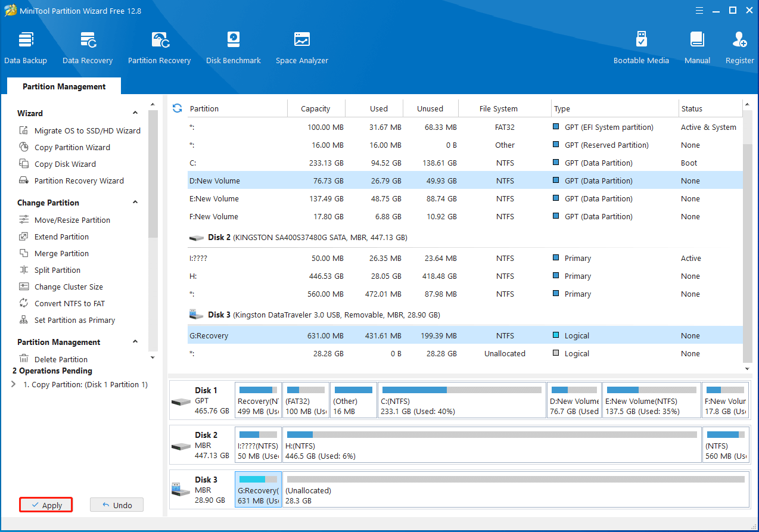Select the F:New Volume row in the list

465,216
